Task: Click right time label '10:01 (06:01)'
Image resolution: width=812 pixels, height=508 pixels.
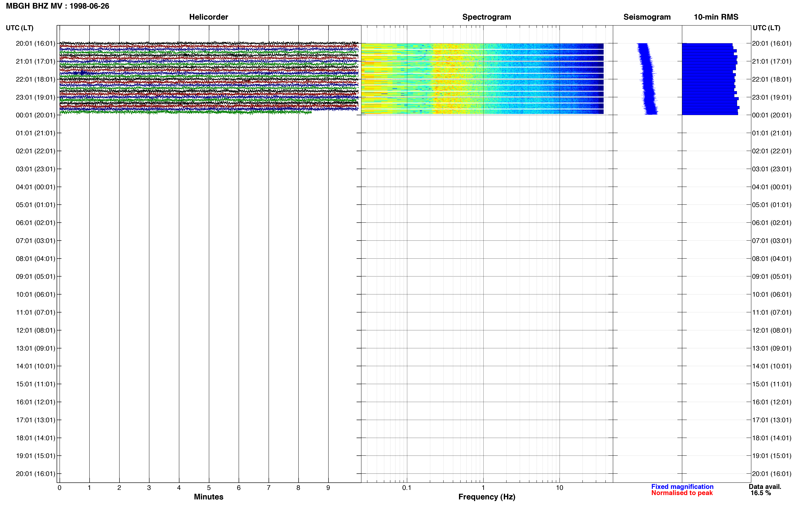Action: point(772,294)
